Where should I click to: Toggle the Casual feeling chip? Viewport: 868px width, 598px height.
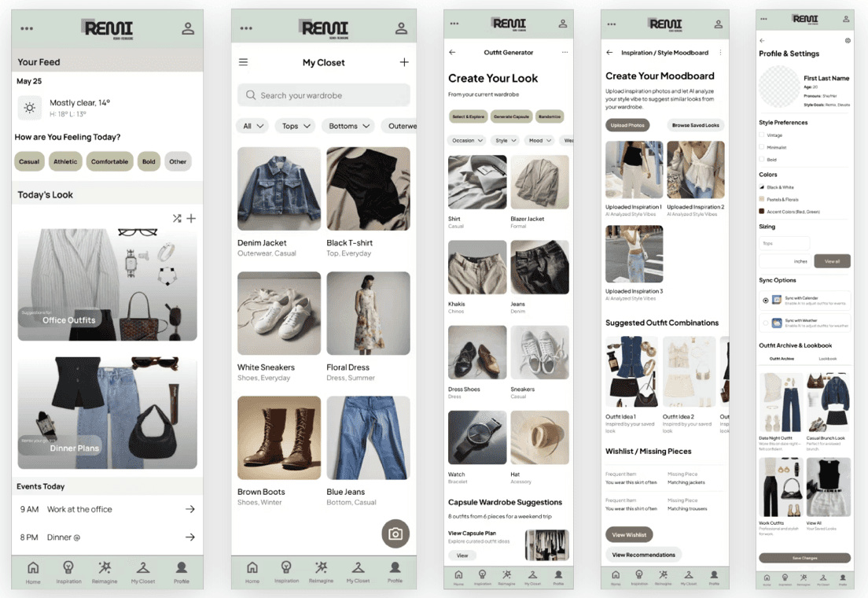click(29, 161)
